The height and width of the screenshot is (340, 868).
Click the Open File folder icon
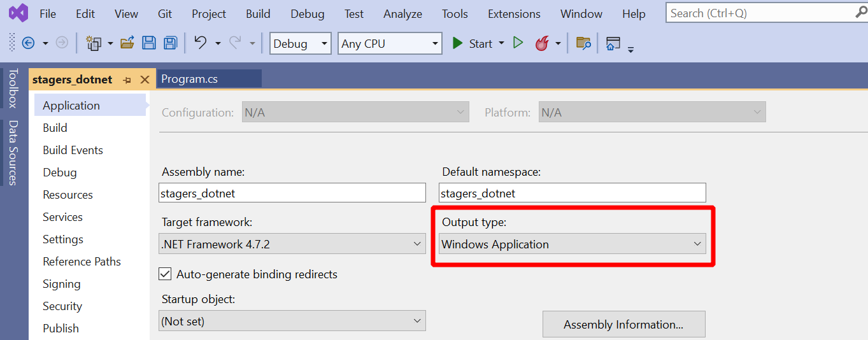pyautogui.click(x=127, y=43)
